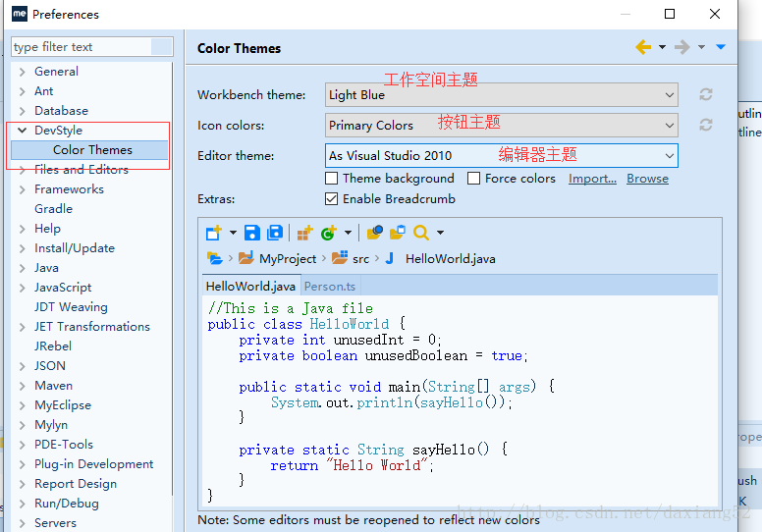Open the new class dropdown arrow in preview
Image resolution: width=762 pixels, height=532 pixels.
pos(348,233)
